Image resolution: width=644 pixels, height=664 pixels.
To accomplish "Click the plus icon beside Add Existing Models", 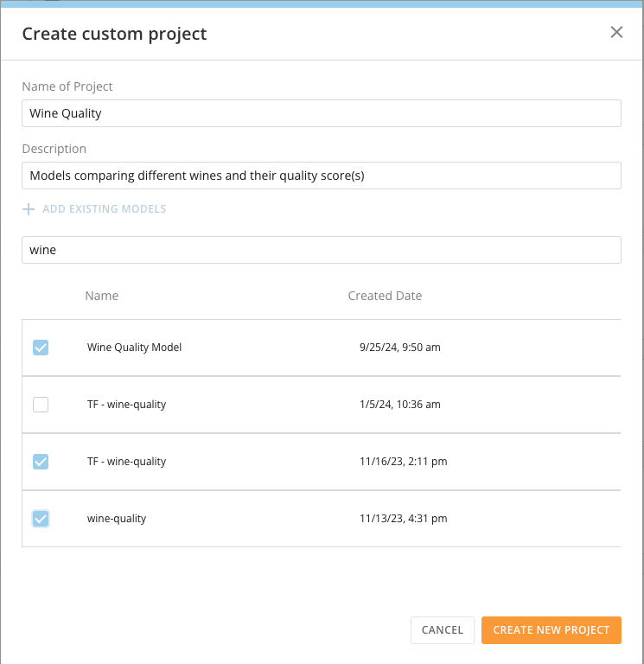I will pos(29,209).
